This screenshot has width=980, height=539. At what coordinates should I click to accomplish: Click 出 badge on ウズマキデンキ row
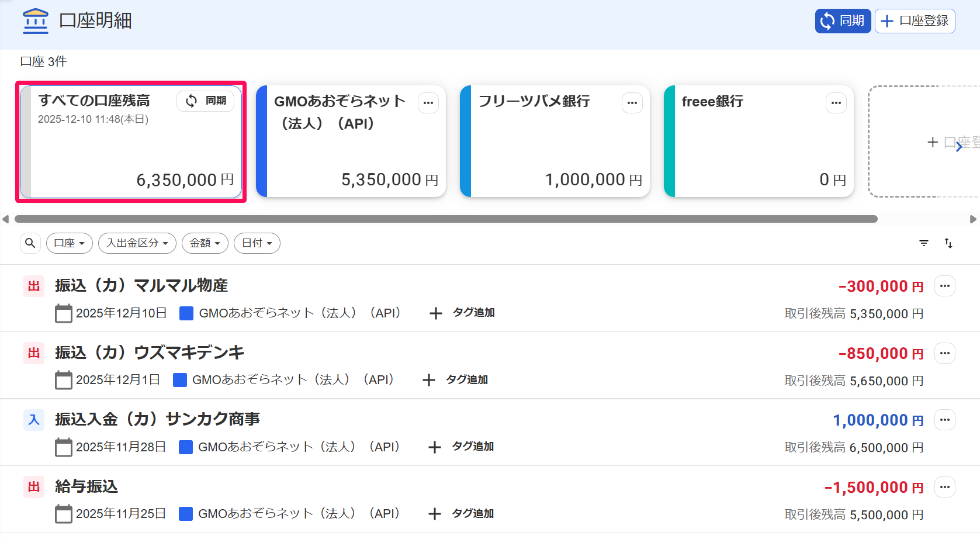(x=34, y=353)
